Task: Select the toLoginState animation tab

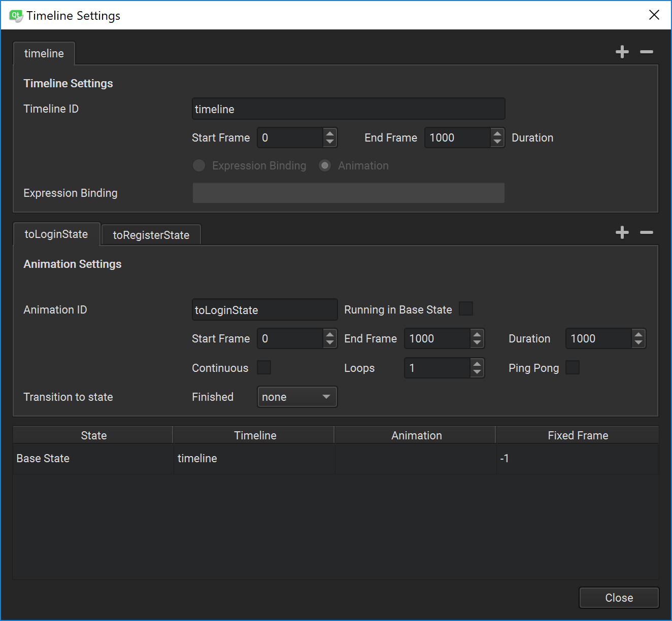Action: point(56,234)
